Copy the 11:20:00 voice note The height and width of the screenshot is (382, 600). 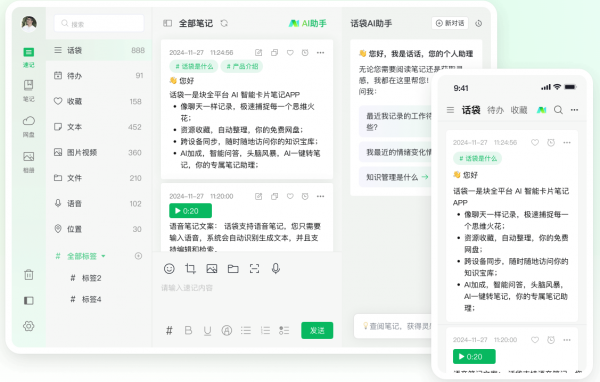click(x=274, y=196)
